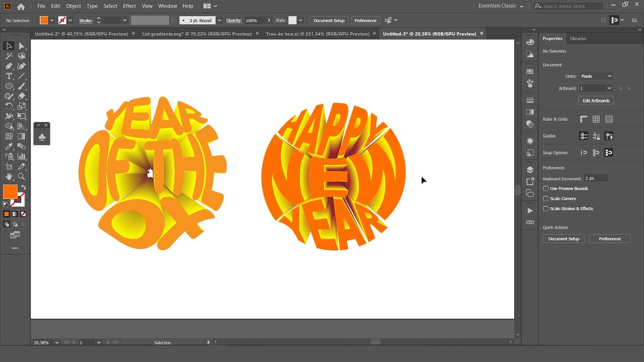Screen dimensions: 644x362
Task: Open the Effect menu
Action: coord(129,6)
